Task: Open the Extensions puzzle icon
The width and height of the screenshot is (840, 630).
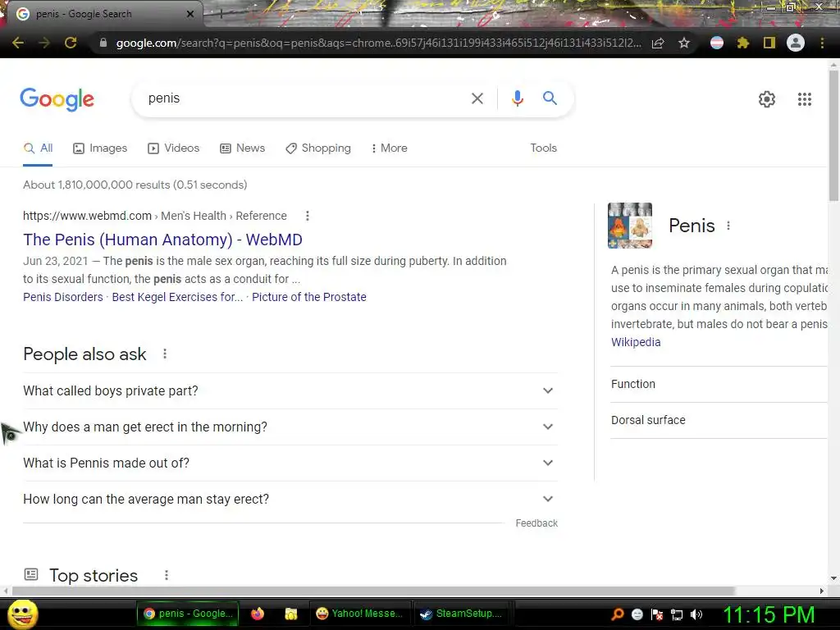Action: tap(742, 43)
